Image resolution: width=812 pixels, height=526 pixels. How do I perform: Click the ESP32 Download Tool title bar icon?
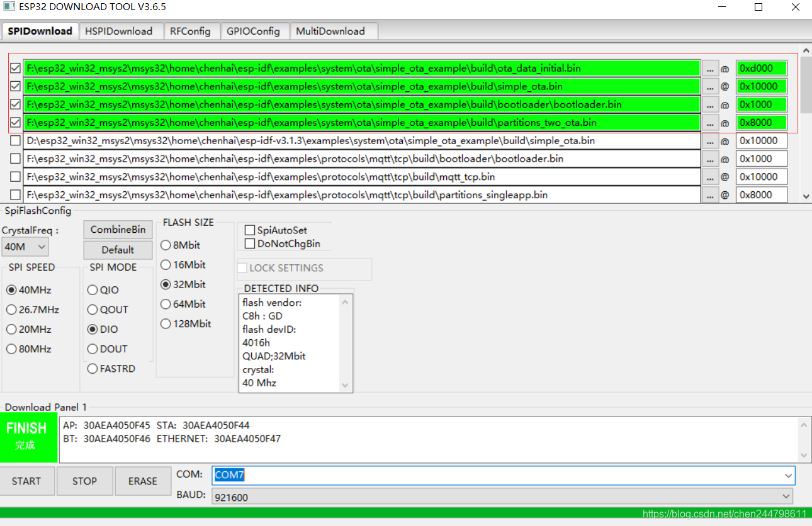pos(8,7)
